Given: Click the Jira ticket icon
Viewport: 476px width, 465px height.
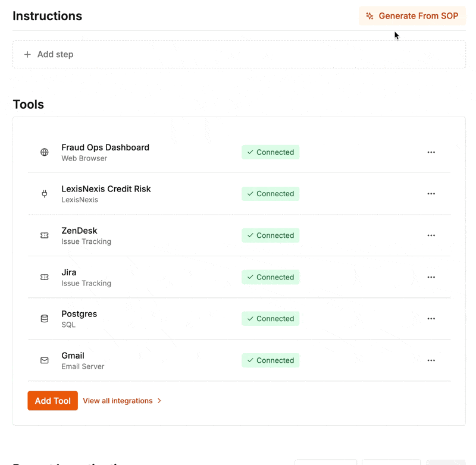Looking at the screenshot, I should [45, 277].
